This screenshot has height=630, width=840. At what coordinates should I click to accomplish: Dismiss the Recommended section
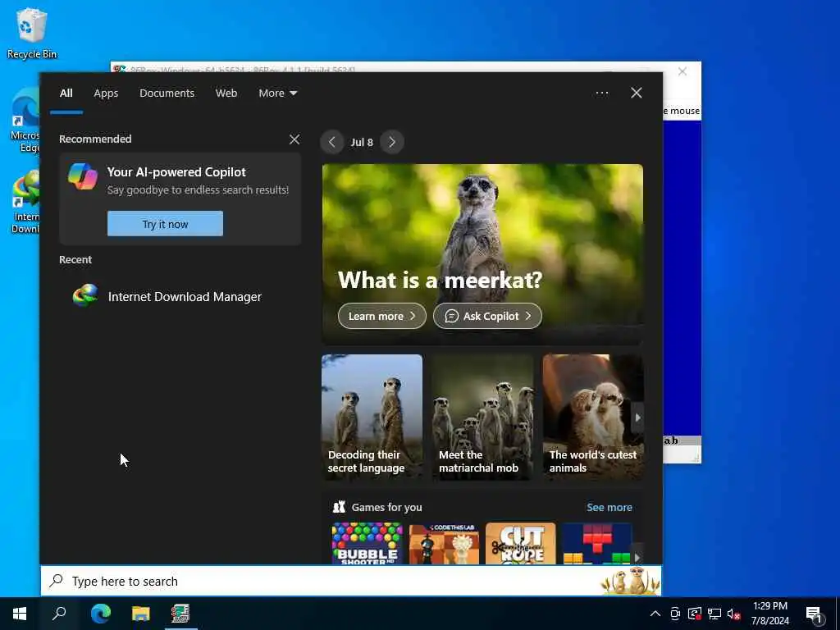pyautogui.click(x=294, y=139)
